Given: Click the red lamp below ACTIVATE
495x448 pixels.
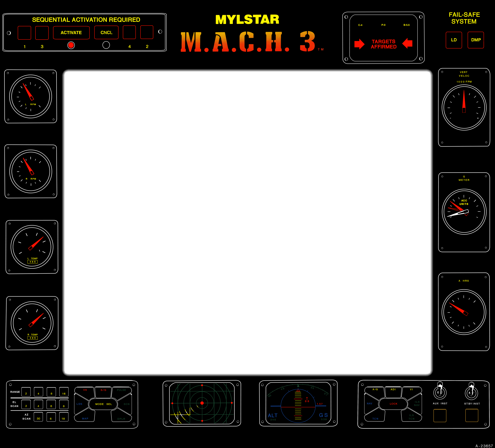Looking at the screenshot, I should point(71,45).
